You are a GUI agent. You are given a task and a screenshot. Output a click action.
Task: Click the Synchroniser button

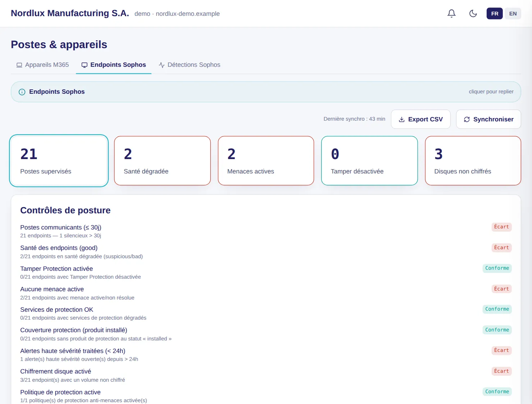pyautogui.click(x=489, y=119)
